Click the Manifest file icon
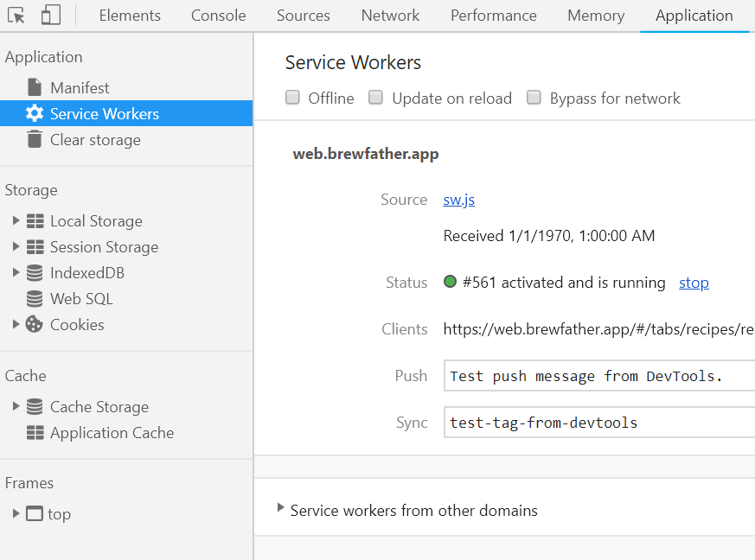755x560 pixels. click(x=35, y=87)
